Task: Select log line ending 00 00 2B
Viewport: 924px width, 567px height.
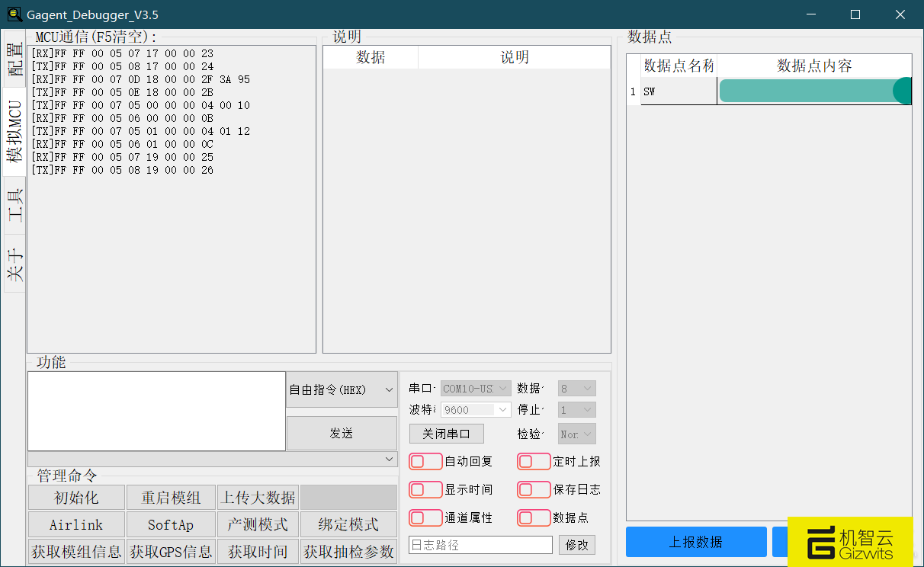Action: [x=122, y=92]
